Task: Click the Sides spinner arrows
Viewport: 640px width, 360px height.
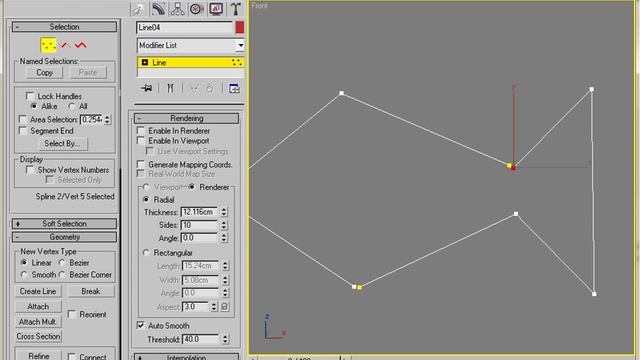Action: point(224,225)
